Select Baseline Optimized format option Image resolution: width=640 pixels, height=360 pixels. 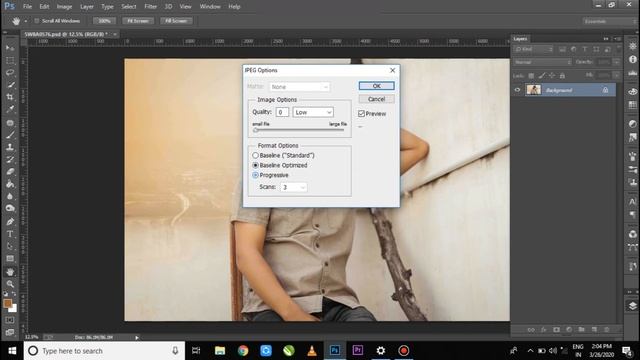pos(256,165)
